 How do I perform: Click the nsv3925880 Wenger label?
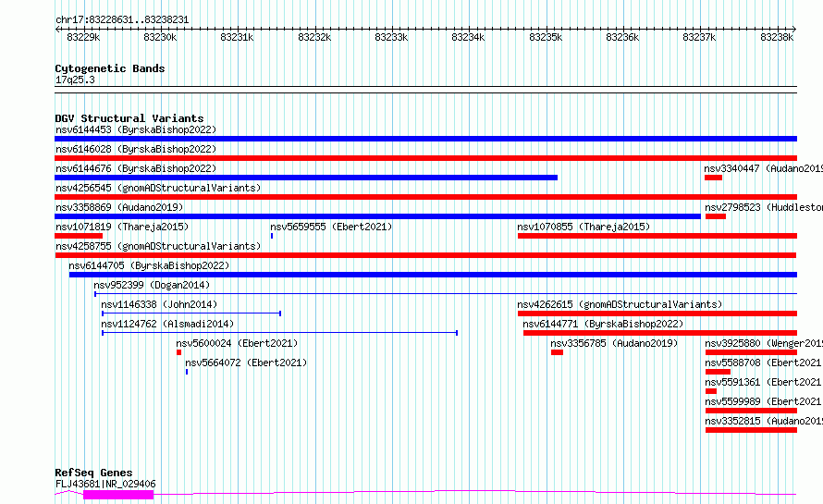(x=764, y=343)
